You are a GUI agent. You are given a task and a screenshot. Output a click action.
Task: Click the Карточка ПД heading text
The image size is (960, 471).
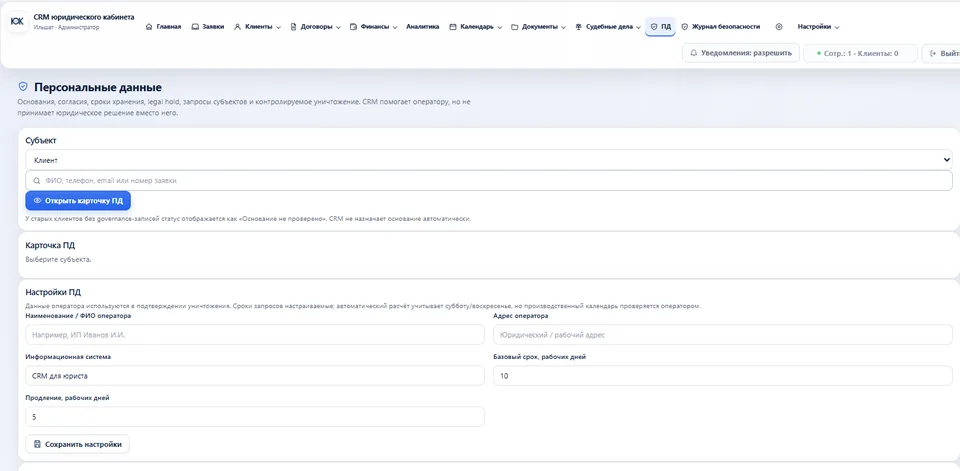(x=50, y=245)
